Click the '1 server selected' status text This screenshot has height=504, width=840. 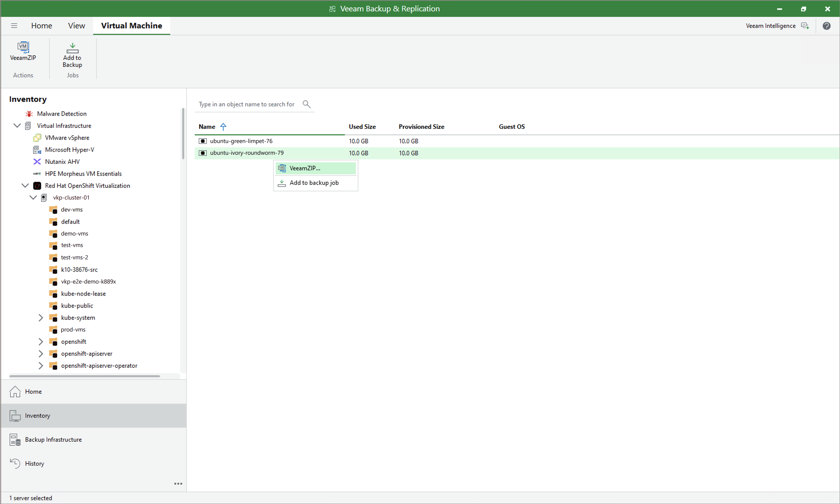click(31, 498)
